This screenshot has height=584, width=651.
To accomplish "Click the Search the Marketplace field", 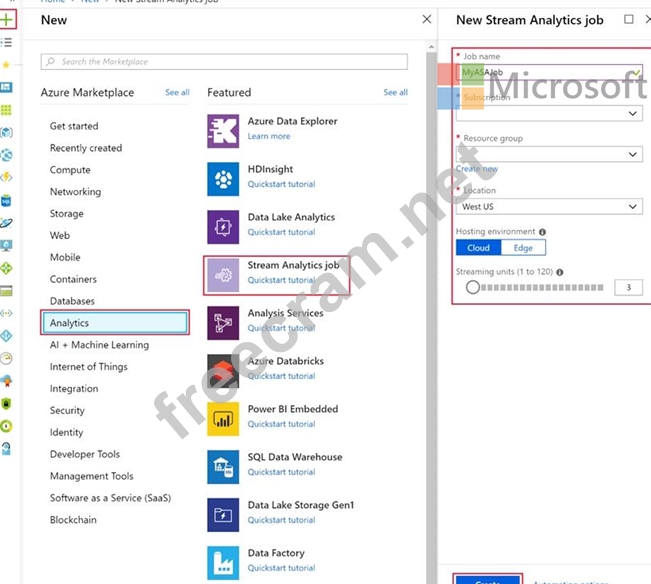I will (x=224, y=62).
